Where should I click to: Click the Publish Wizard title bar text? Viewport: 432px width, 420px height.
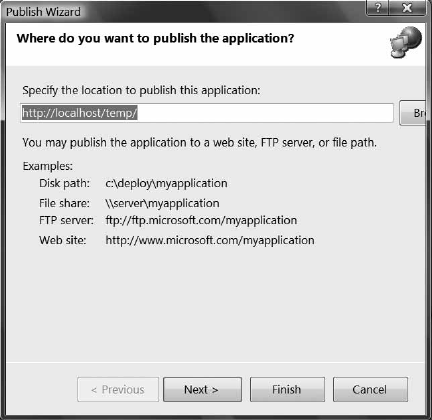click(43, 12)
